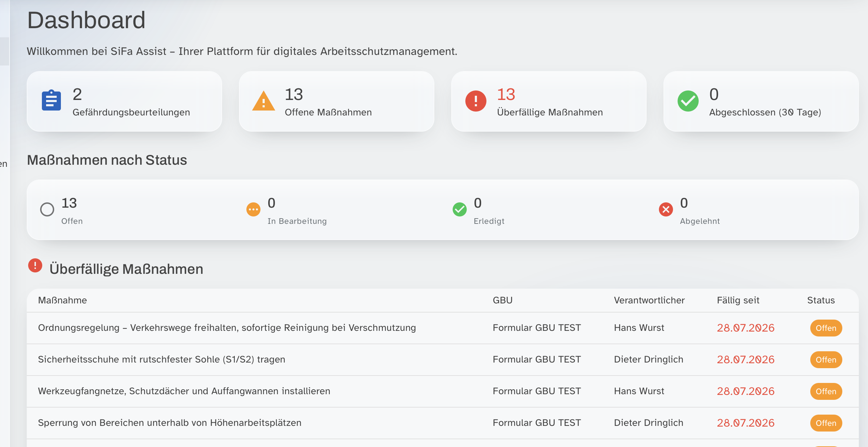
Task: Open Sperrung von Bereichen unterhalb measure
Action: (x=170, y=423)
